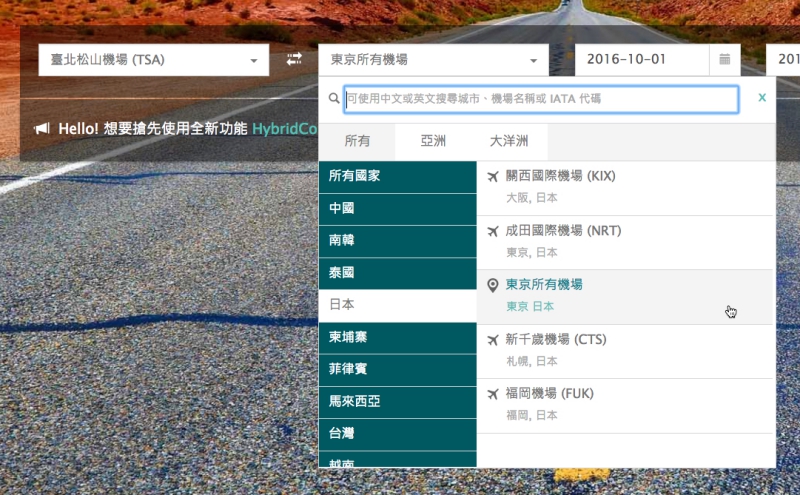Open the calendar picker beside 2016-10-01
This screenshot has width=800, height=495.
pos(724,59)
